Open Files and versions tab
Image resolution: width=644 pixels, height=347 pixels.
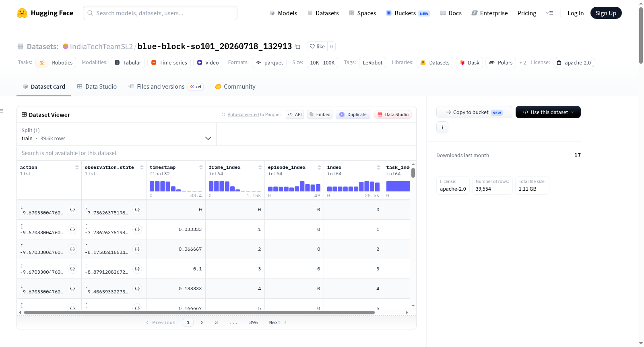166,87
